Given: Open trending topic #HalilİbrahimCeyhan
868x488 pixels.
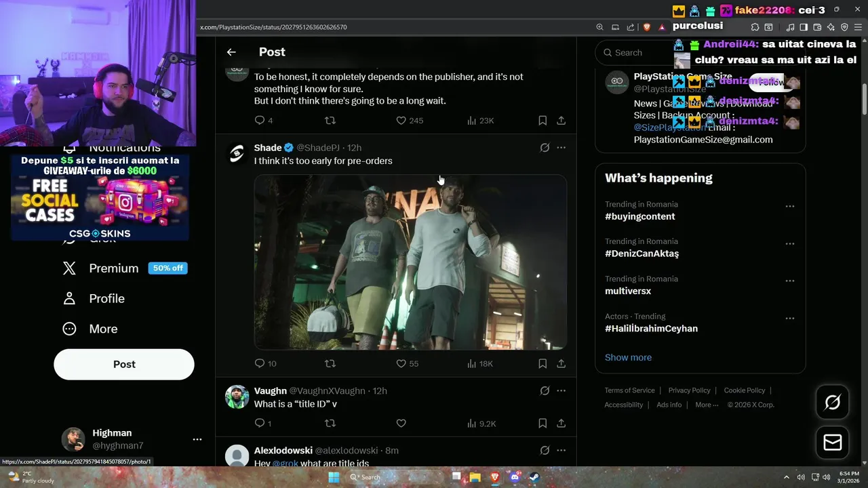Looking at the screenshot, I should point(651,329).
